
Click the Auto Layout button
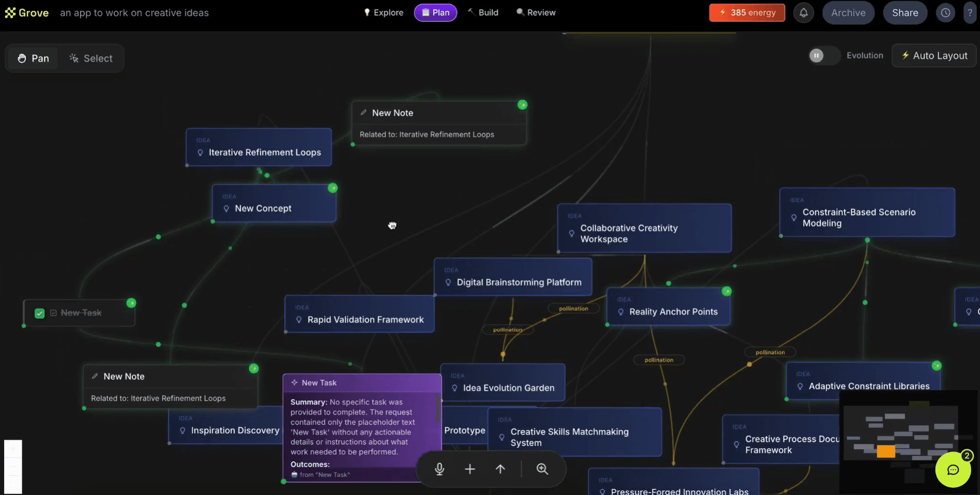click(x=934, y=56)
